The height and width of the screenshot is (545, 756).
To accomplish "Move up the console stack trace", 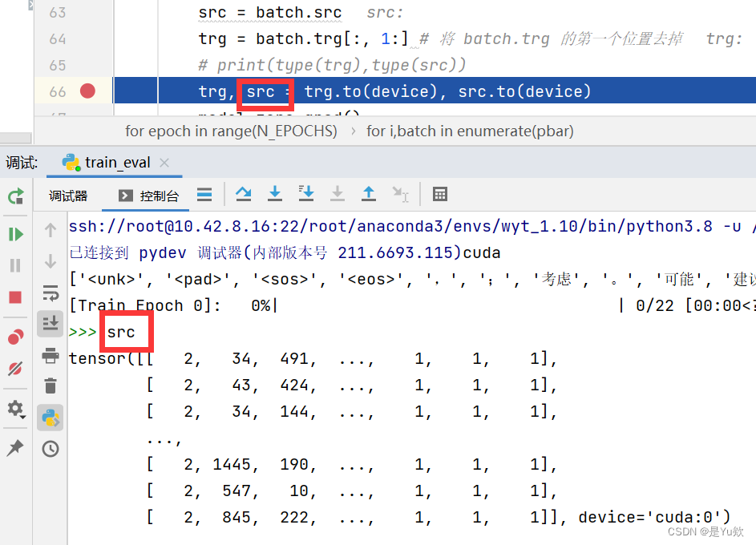I will coord(51,230).
